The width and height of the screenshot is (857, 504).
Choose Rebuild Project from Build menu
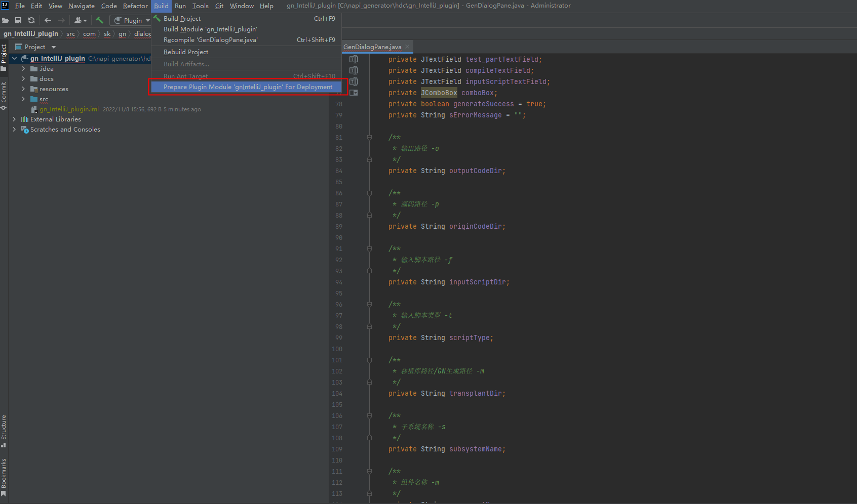pyautogui.click(x=186, y=52)
